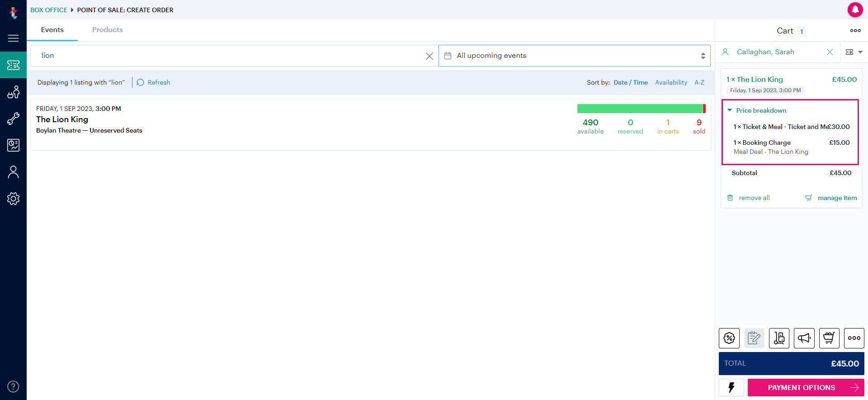Click the app logo at top left
This screenshot has width=868, height=400.
point(13,13)
